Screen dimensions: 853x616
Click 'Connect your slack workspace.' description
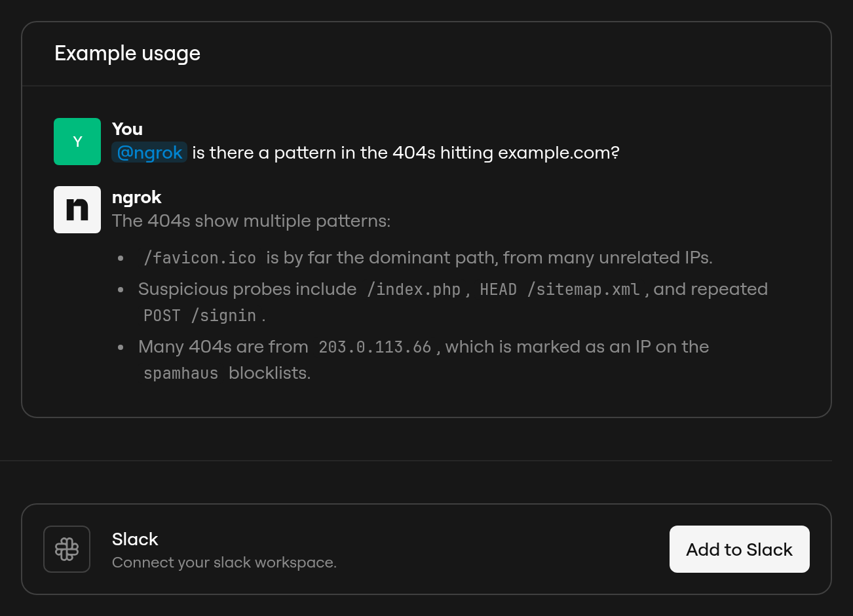point(224,563)
